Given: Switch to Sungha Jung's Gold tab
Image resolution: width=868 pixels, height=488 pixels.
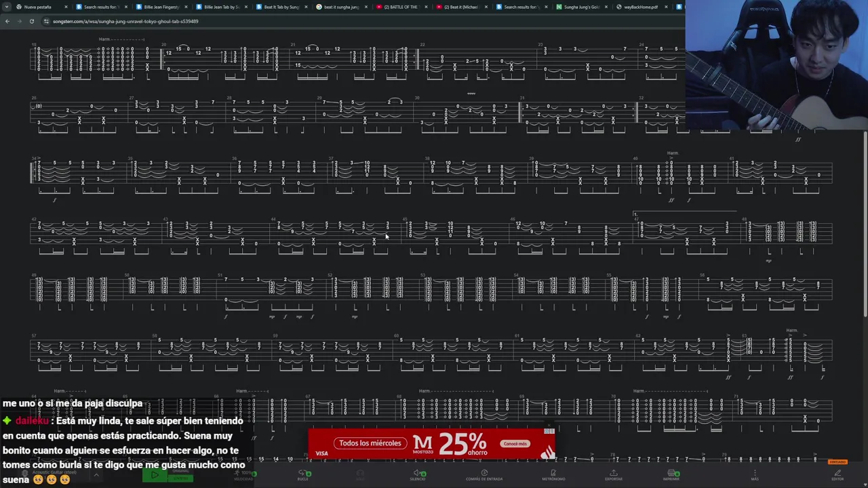Looking at the screenshot, I should pyautogui.click(x=581, y=7).
